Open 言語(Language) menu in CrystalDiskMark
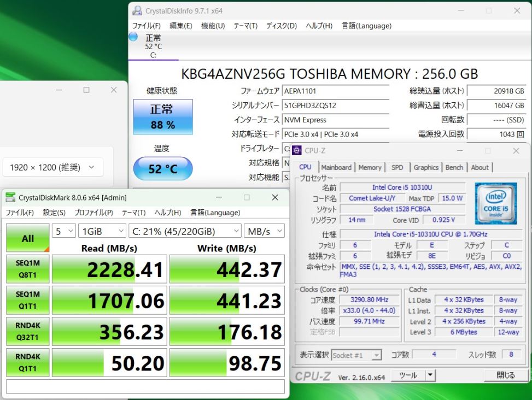The width and height of the screenshot is (532, 400). coord(215,213)
